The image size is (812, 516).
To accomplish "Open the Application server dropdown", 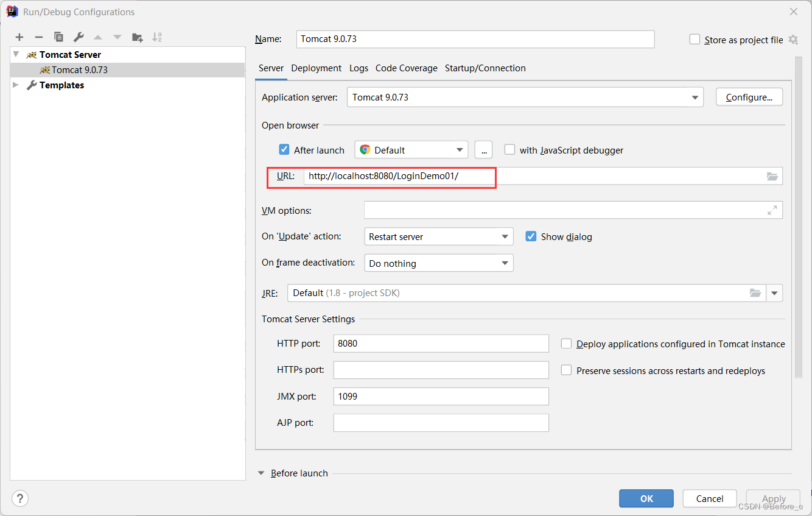I will point(525,97).
